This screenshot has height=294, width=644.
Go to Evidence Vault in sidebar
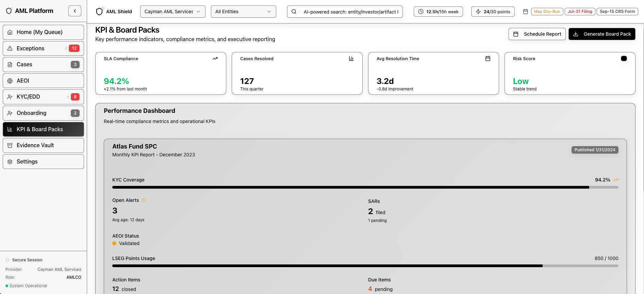pyautogui.click(x=43, y=145)
